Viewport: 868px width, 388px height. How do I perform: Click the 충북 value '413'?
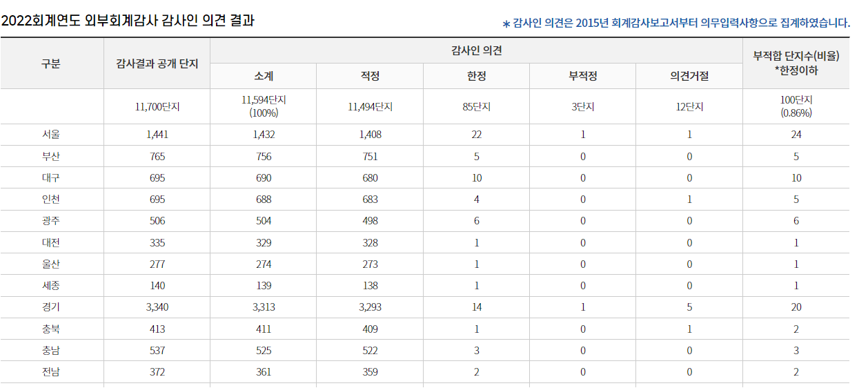[157, 329]
